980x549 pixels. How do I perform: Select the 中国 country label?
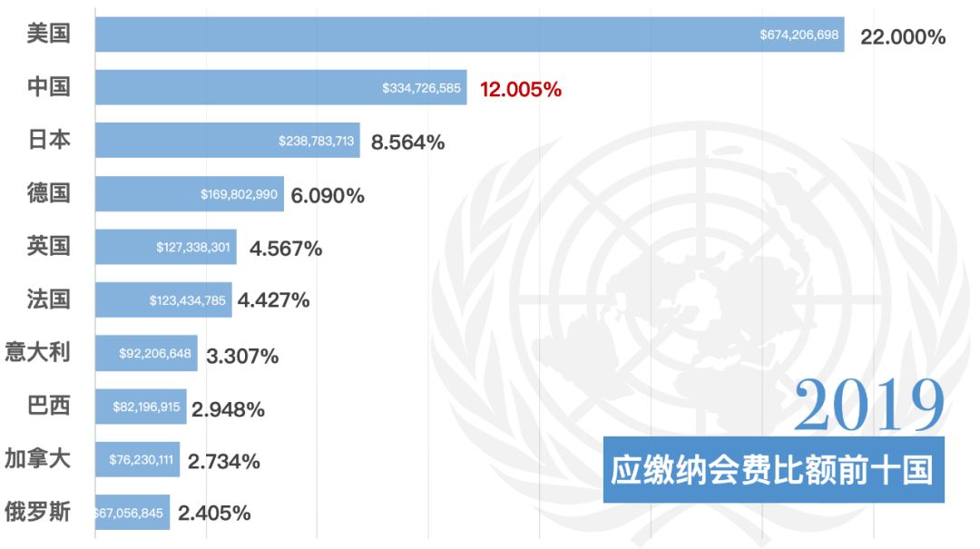point(49,88)
